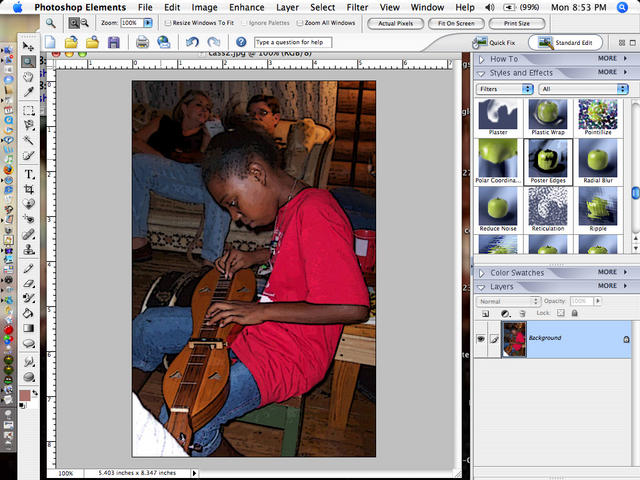Click the Print Size button
The height and width of the screenshot is (480, 640).
[517, 24]
